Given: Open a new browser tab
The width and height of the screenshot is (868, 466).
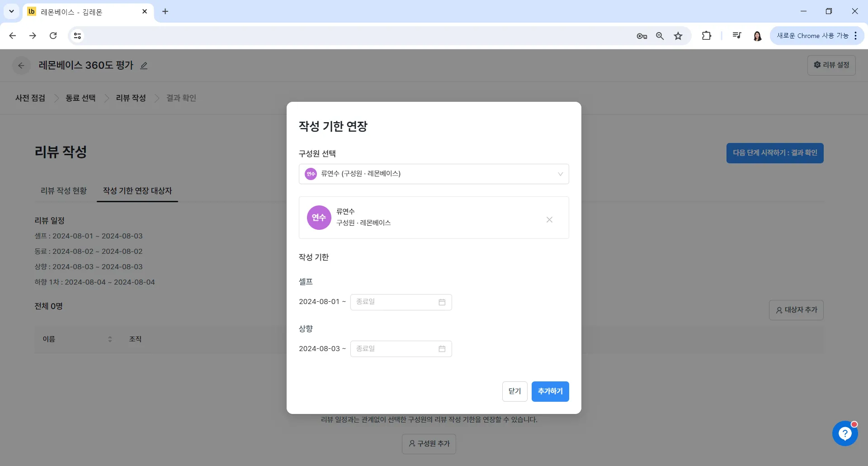Looking at the screenshot, I should (x=165, y=11).
